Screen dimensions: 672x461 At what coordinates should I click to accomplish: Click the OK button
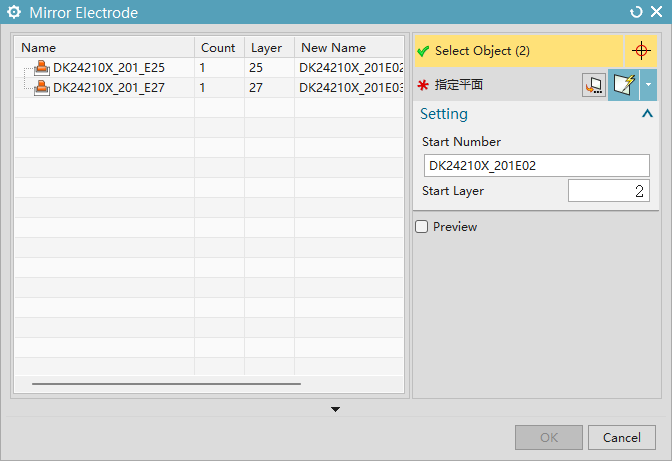pos(548,437)
